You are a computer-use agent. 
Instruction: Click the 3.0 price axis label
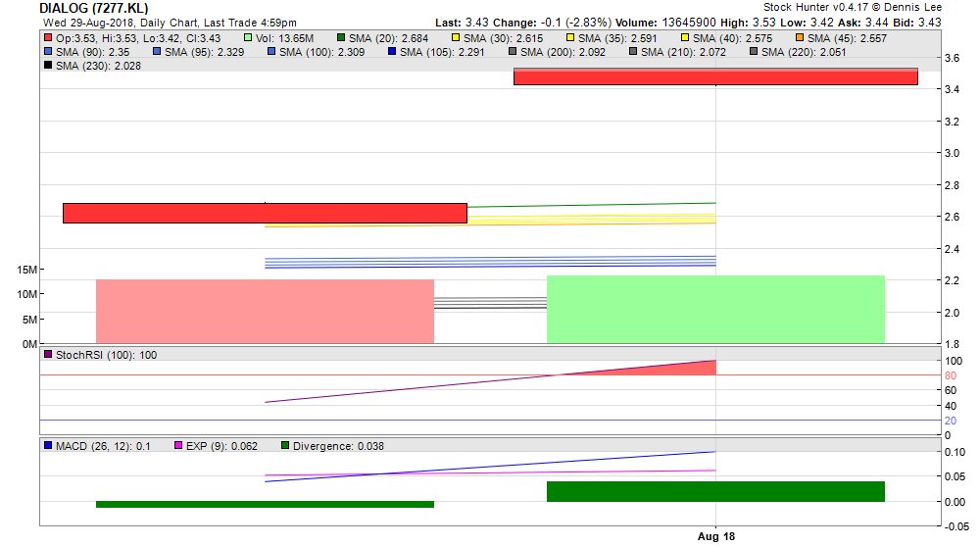[x=952, y=153]
